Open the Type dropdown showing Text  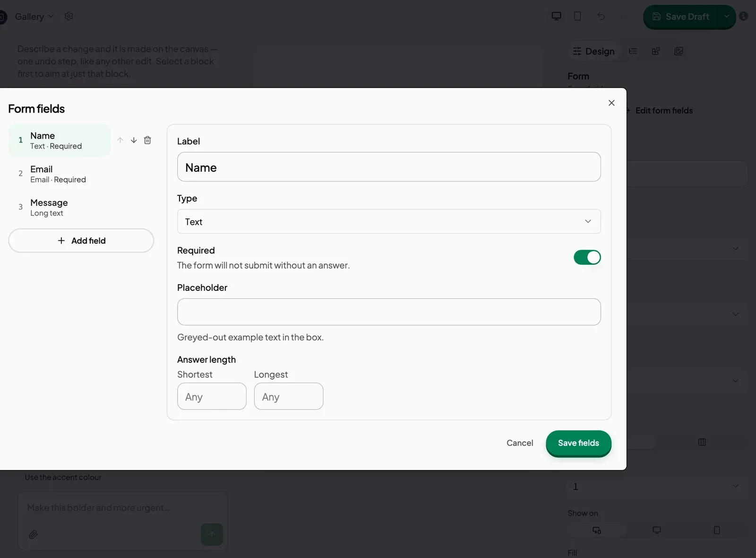[389, 221]
